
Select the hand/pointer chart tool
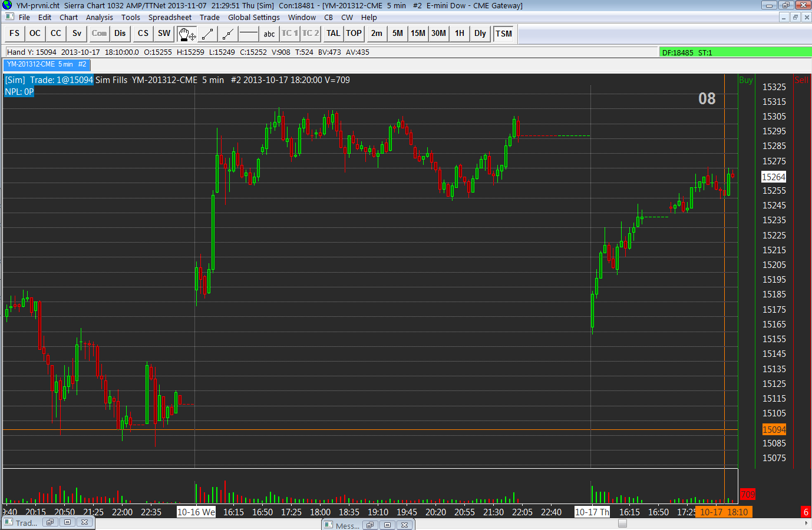(x=187, y=34)
